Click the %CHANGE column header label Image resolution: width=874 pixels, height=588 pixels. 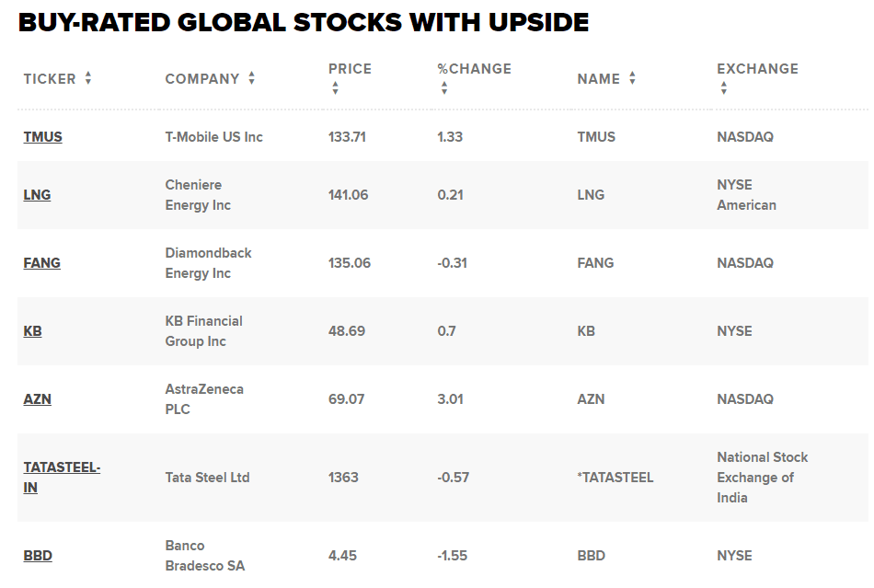[x=474, y=69]
